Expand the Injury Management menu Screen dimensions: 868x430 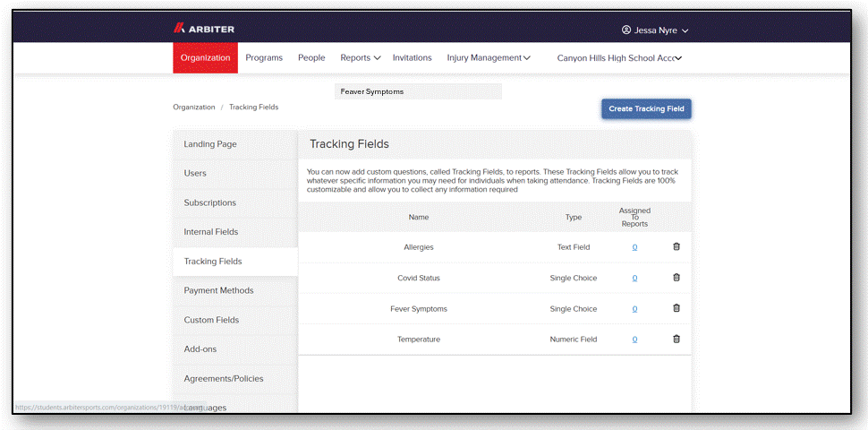tap(489, 57)
